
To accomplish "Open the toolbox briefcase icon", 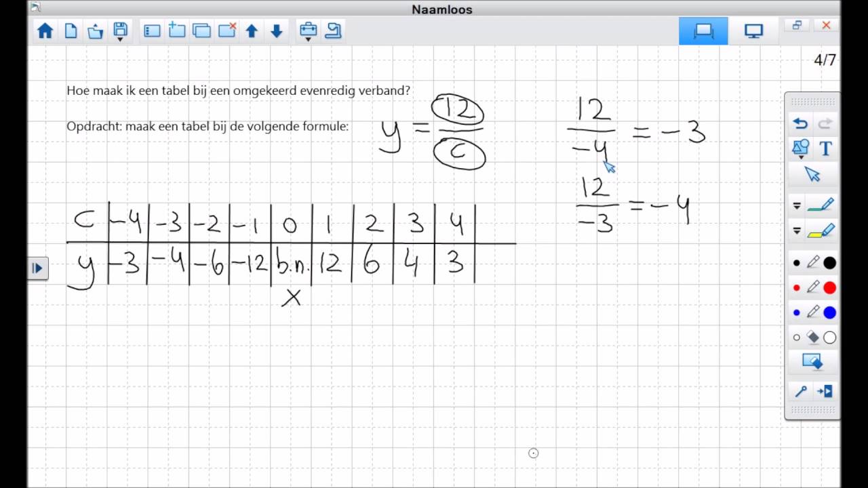I will point(308,29).
